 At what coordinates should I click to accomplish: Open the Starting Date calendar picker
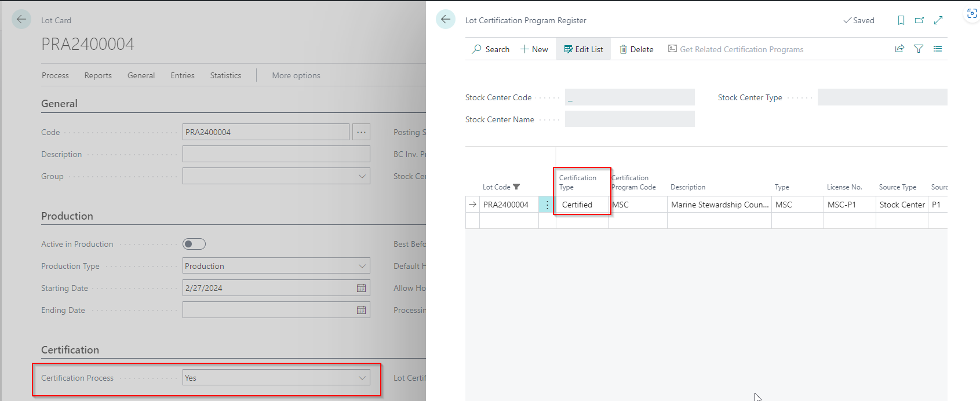pyautogui.click(x=361, y=288)
